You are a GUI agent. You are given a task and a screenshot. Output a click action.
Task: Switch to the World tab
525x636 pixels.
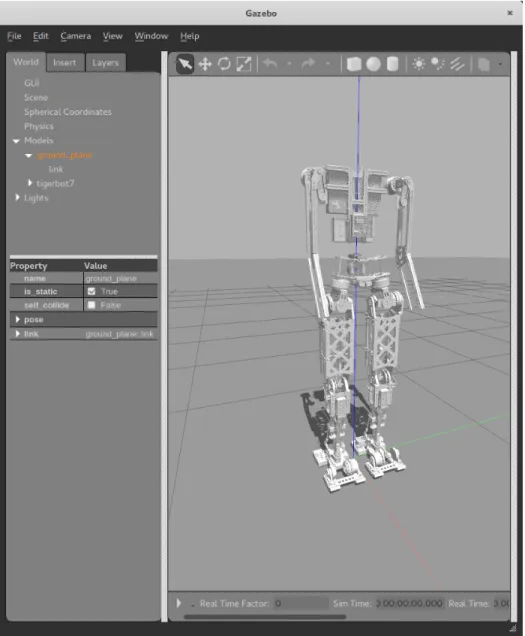point(26,62)
